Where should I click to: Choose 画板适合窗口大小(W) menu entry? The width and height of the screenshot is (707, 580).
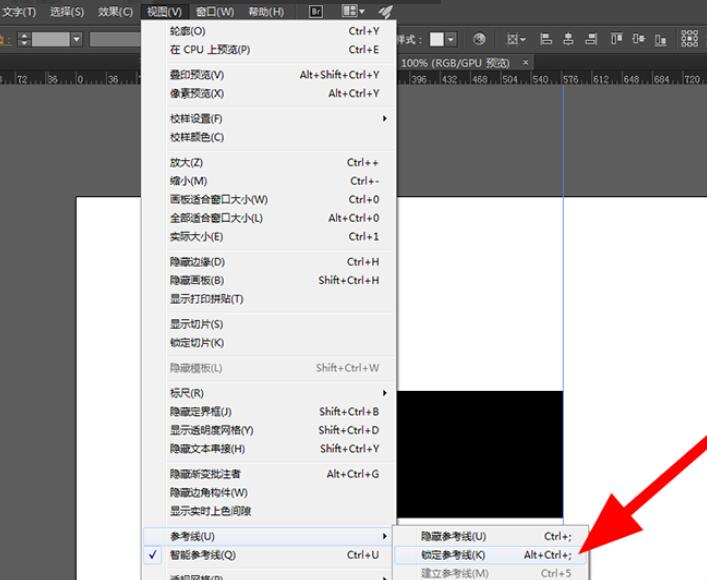(x=219, y=199)
